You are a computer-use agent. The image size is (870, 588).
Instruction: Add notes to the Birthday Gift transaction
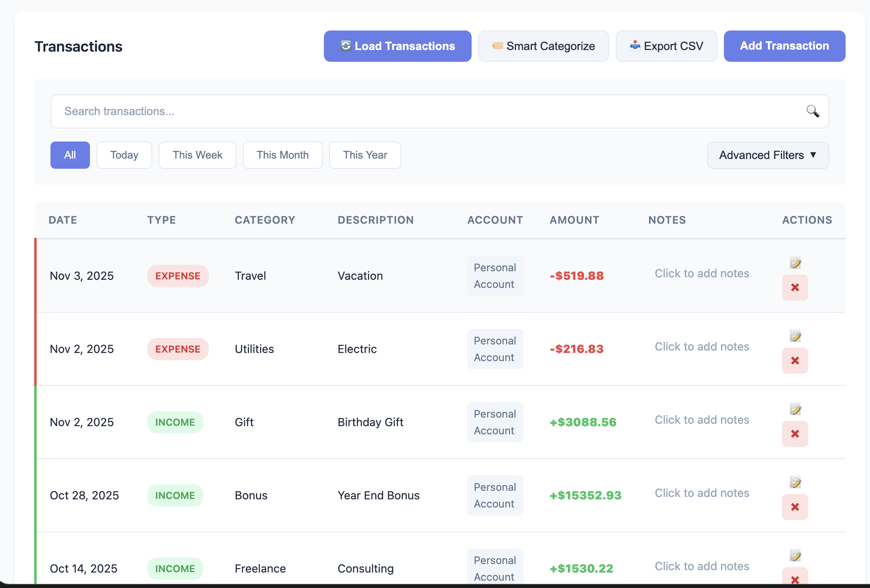pyautogui.click(x=702, y=420)
